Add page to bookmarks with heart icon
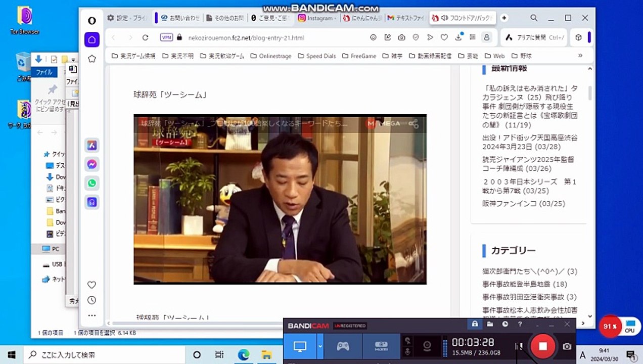The image size is (643, 364). (x=444, y=37)
